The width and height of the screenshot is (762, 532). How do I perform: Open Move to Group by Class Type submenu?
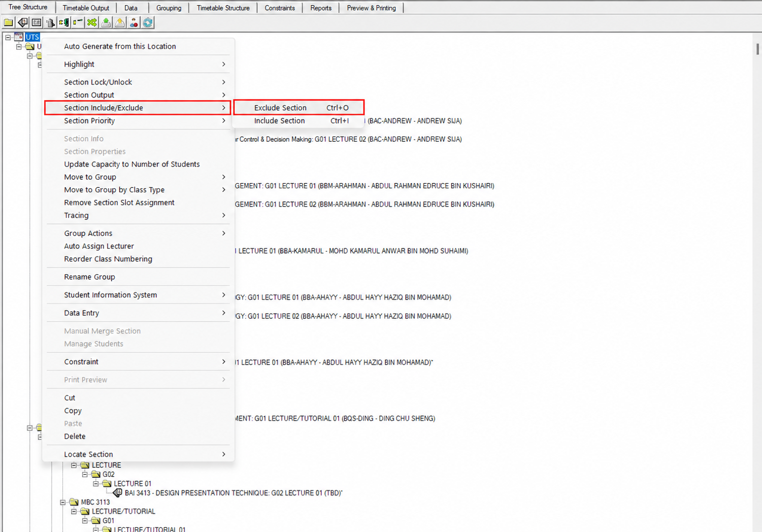pos(138,190)
